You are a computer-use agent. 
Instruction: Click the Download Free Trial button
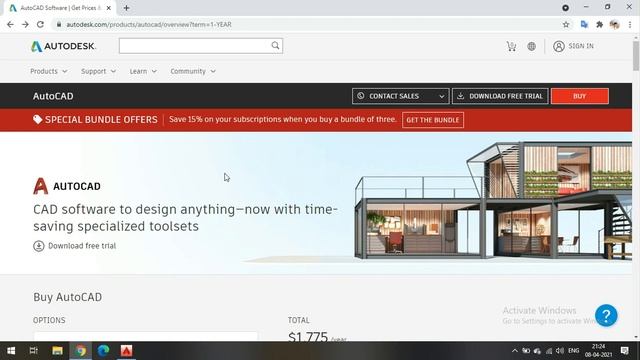click(500, 96)
